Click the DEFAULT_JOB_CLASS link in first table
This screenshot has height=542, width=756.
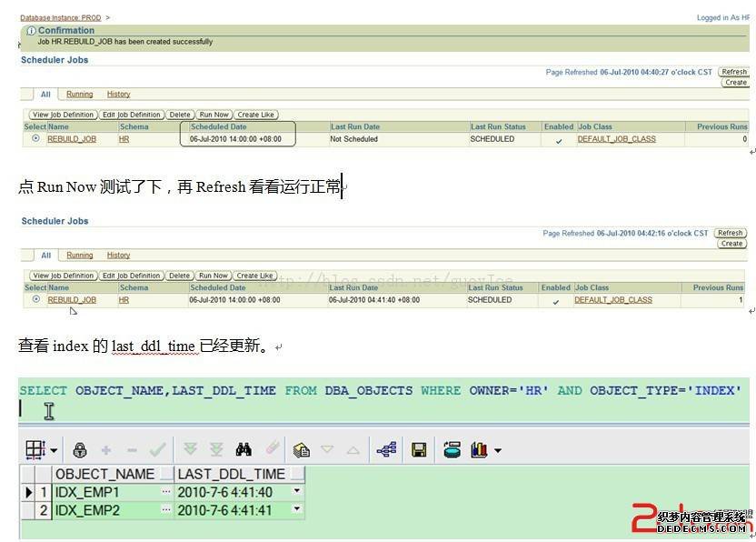click(x=616, y=139)
